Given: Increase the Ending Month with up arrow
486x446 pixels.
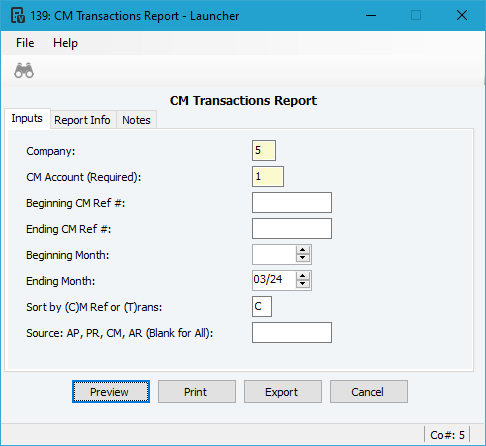Looking at the screenshot, I should pos(303,276).
